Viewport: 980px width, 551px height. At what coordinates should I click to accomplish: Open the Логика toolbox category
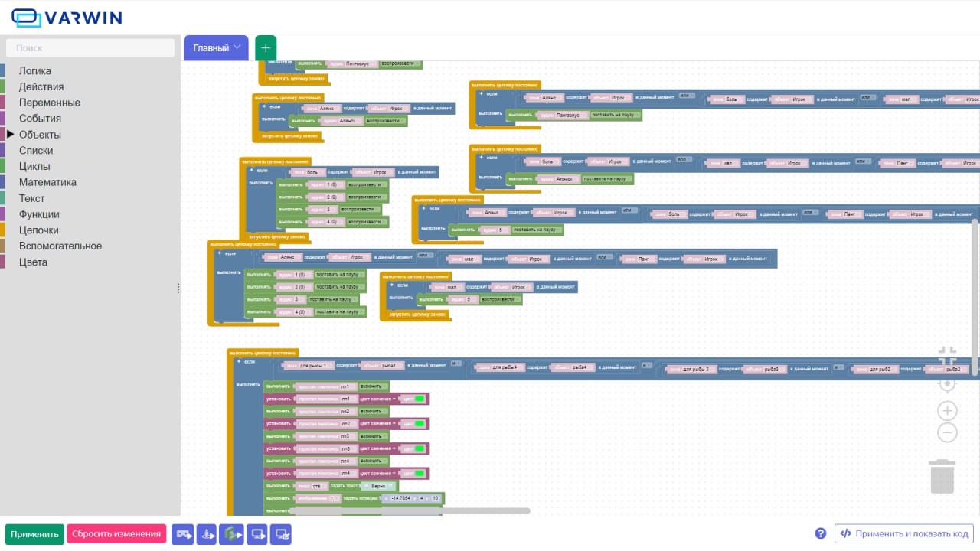point(35,71)
